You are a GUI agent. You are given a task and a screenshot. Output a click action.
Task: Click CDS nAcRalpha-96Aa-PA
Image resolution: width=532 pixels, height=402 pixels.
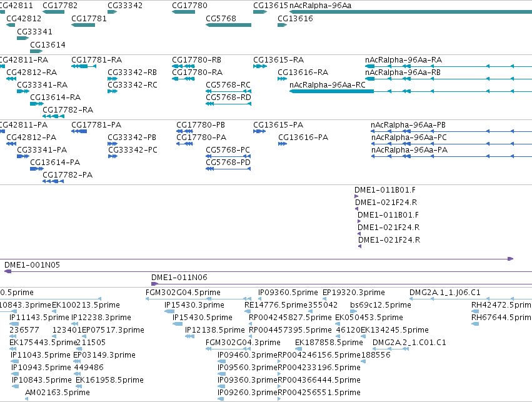click(409, 150)
